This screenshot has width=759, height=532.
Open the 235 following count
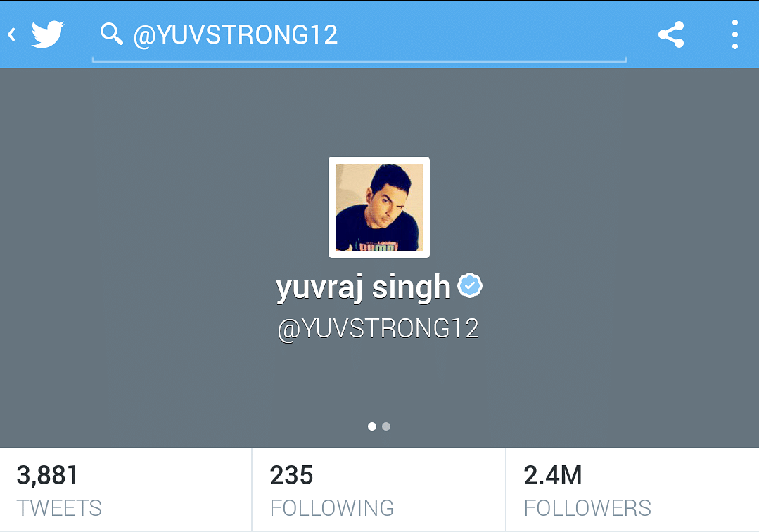(x=291, y=475)
